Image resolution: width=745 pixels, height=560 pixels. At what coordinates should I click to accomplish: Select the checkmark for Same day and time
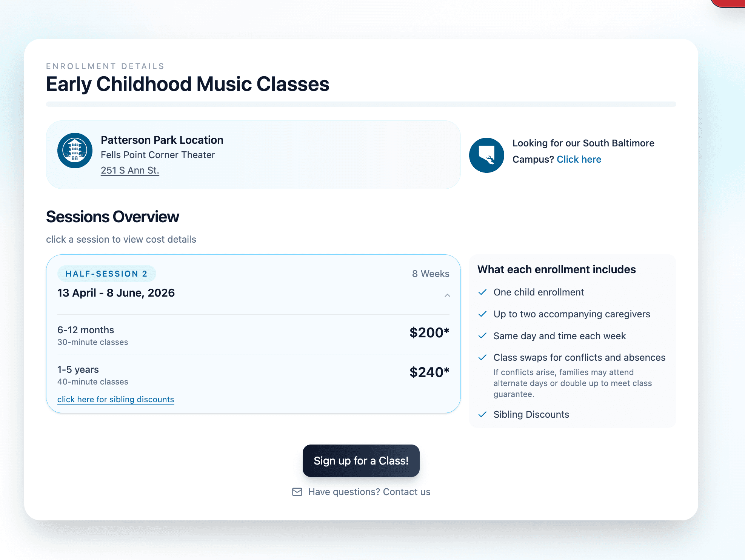(483, 335)
